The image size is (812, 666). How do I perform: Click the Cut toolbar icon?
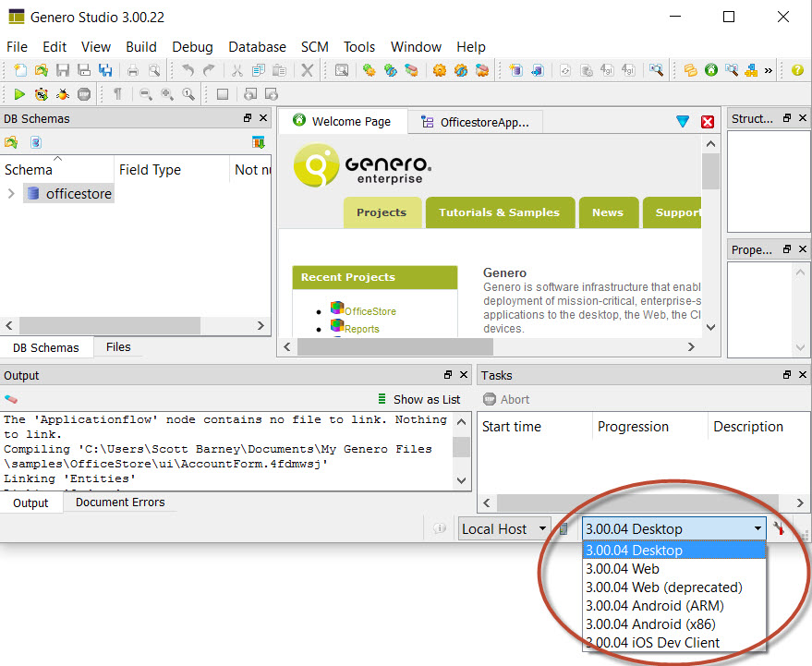(x=236, y=69)
